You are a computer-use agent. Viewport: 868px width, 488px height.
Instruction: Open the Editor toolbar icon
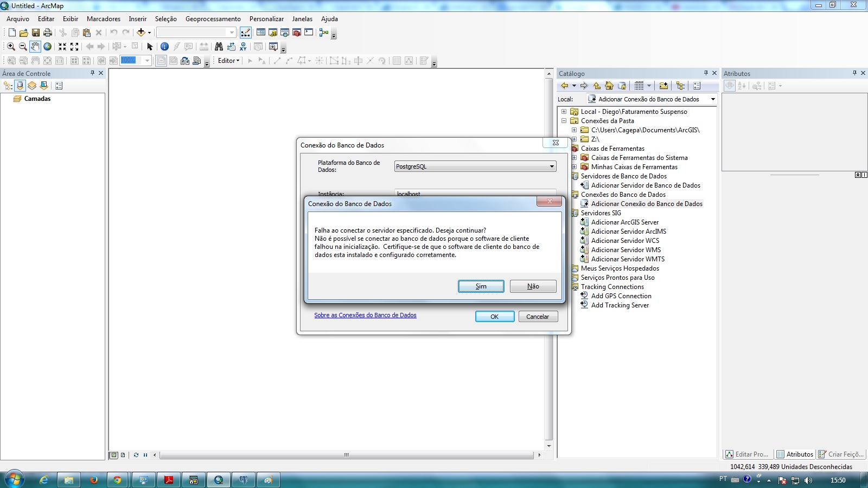tap(246, 33)
